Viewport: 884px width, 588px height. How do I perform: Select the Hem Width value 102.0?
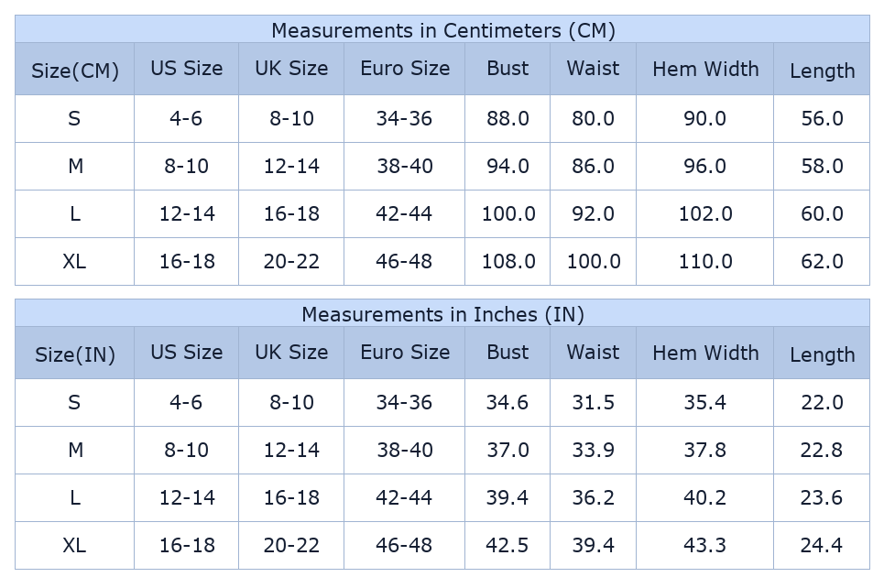coord(705,214)
